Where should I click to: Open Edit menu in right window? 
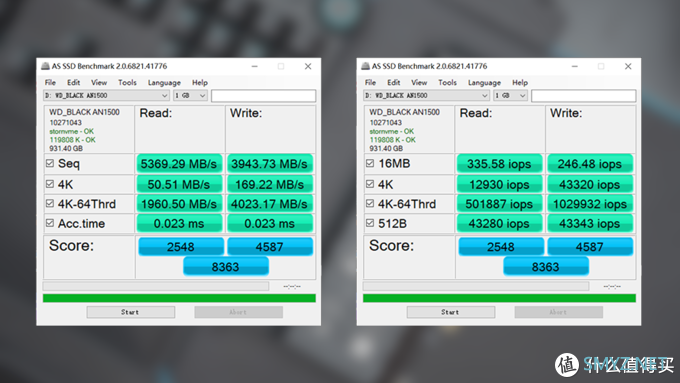pyautogui.click(x=393, y=82)
